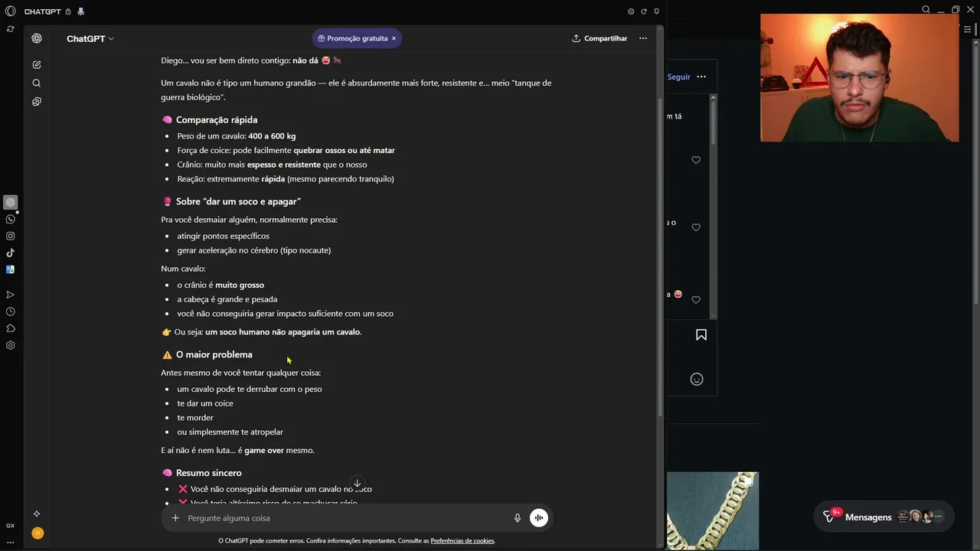Click the comments scrollbar in background window
The height and width of the screenshot is (551, 980).
pyautogui.click(x=714, y=122)
